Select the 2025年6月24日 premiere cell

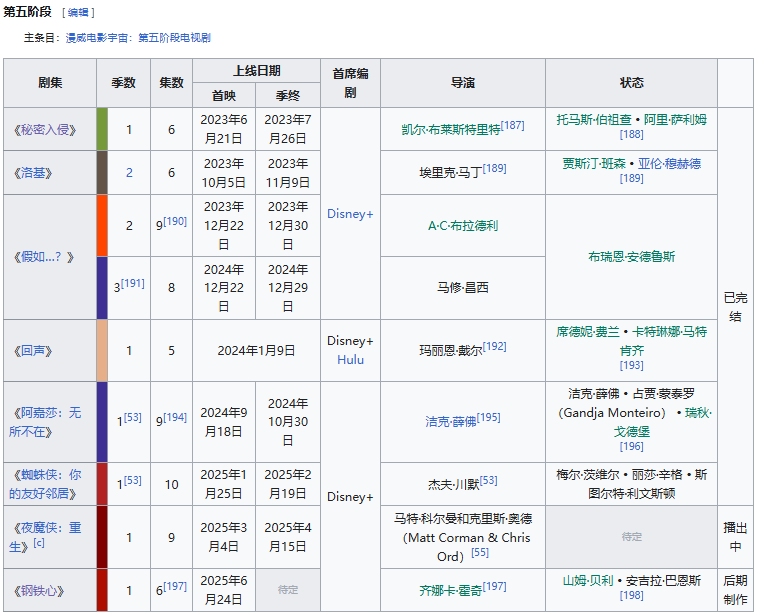[x=224, y=590]
